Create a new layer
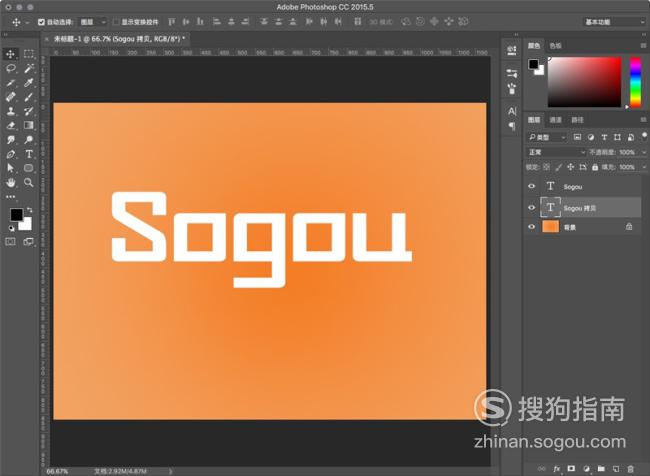Viewport: 650px width, 476px height. tap(616, 469)
